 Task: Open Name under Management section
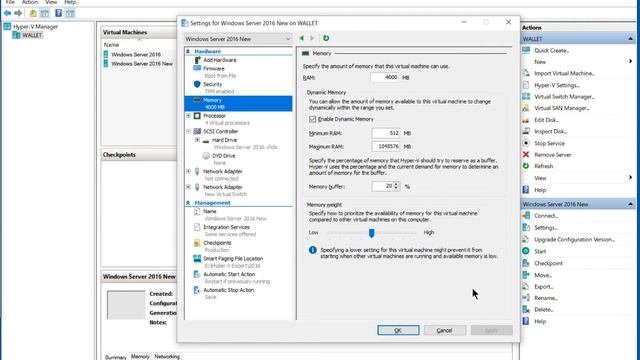pyautogui.click(x=210, y=211)
